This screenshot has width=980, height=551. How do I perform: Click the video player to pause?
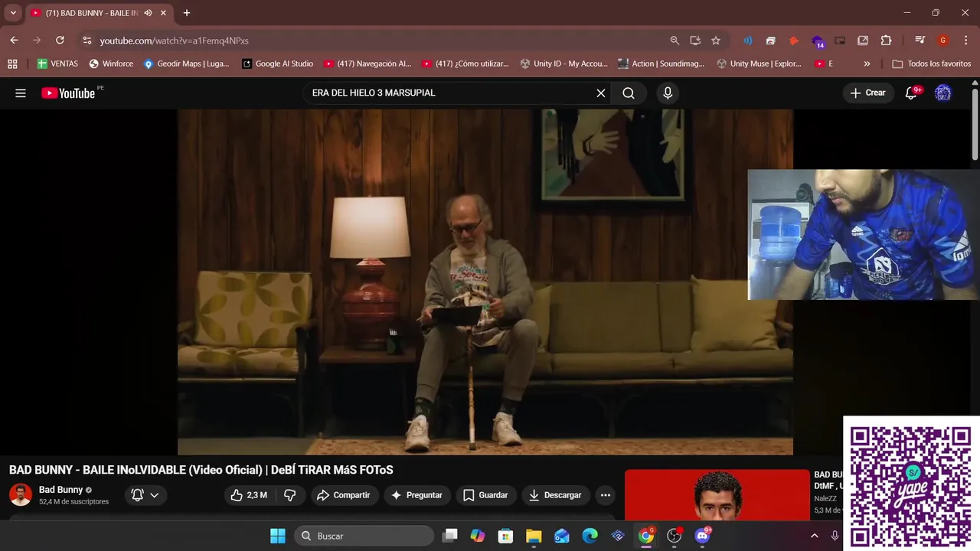pyautogui.click(x=485, y=282)
